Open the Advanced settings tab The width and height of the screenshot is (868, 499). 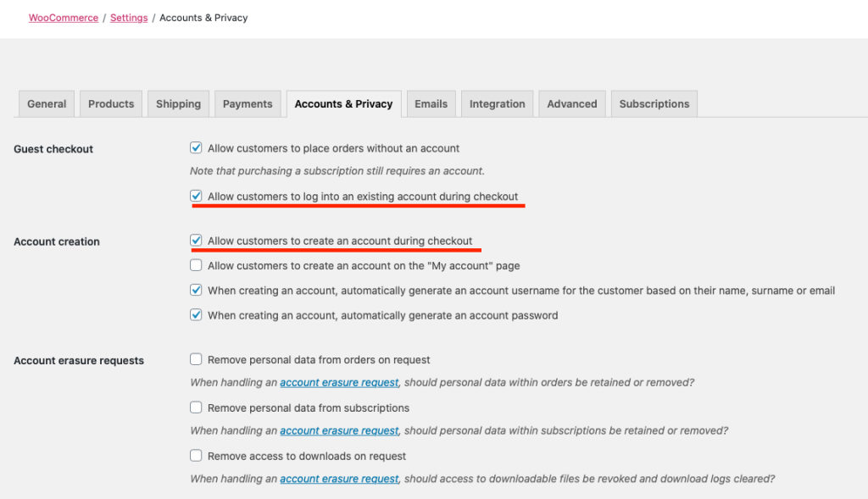pyautogui.click(x=572, y=104)
